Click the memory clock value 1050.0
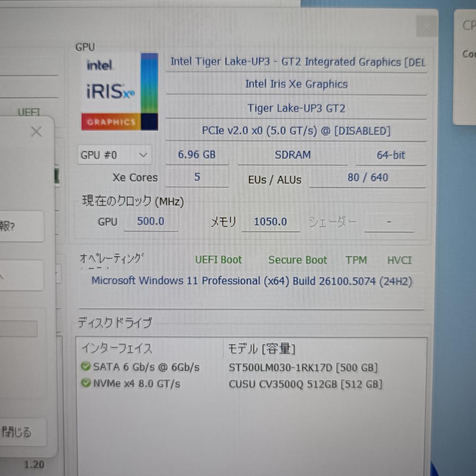The width and height of the screenshot is (476, 476). click(271, 222)
